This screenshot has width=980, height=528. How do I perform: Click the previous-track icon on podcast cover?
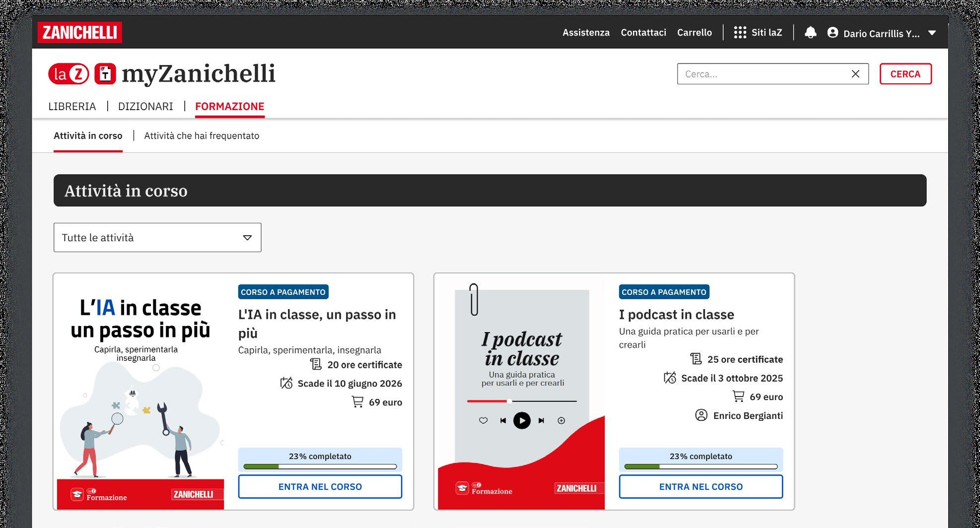pyautogui.click(x=503, y=420)
